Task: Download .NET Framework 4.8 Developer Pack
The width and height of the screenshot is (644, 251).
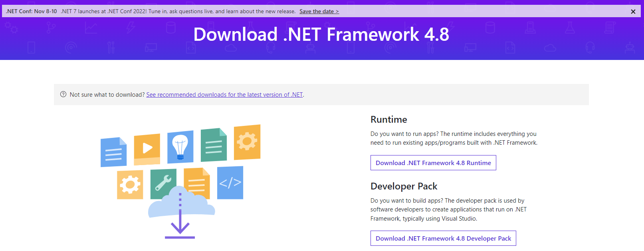Action: (443, 238)
